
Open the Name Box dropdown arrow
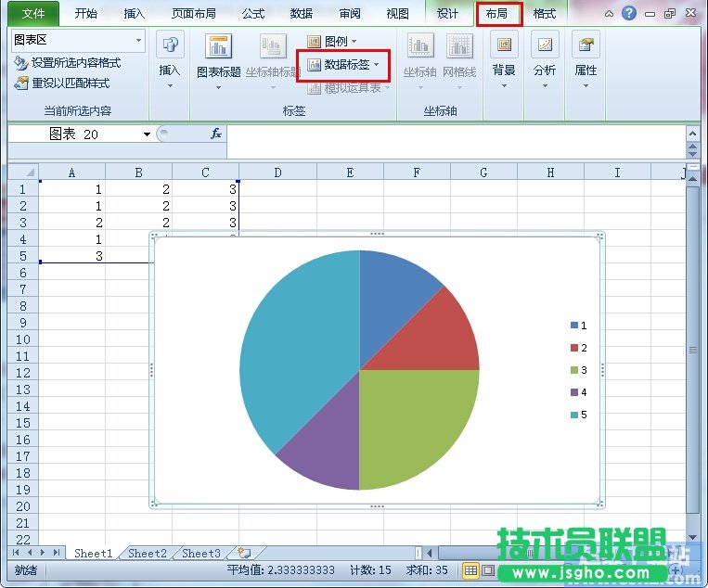[147, 134]
